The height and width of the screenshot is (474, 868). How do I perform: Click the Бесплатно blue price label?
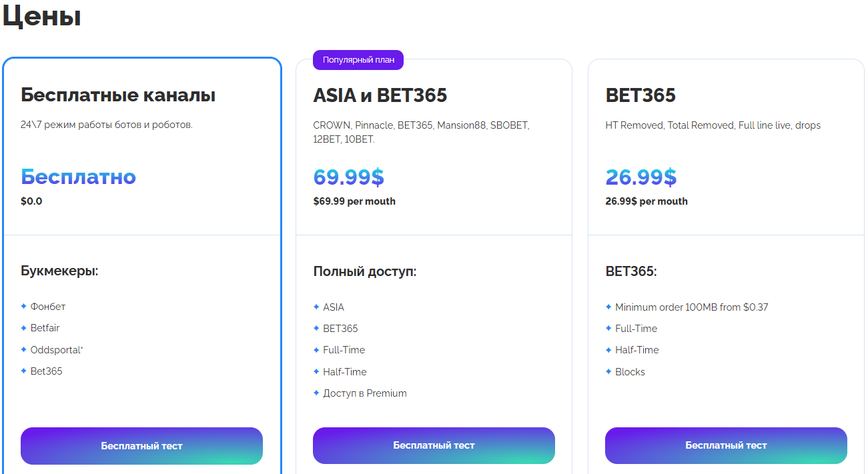click(x=78, y=177)
